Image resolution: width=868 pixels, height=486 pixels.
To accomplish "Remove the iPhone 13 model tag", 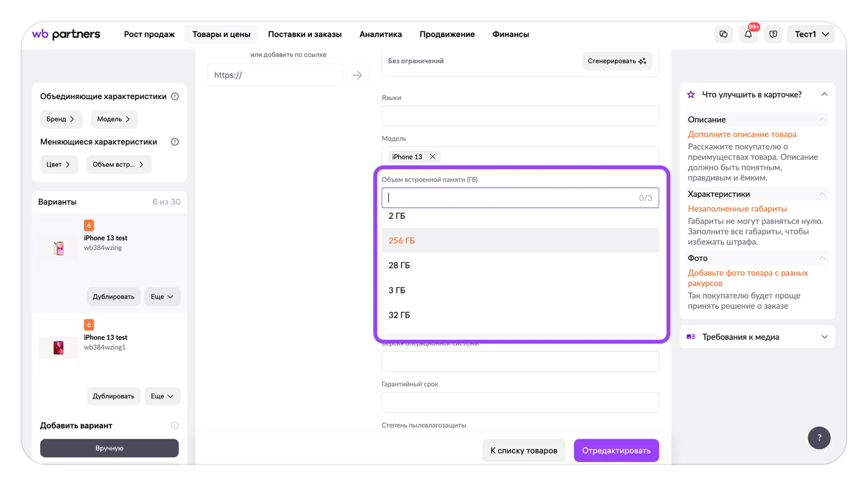I will (x=432, y=157).
